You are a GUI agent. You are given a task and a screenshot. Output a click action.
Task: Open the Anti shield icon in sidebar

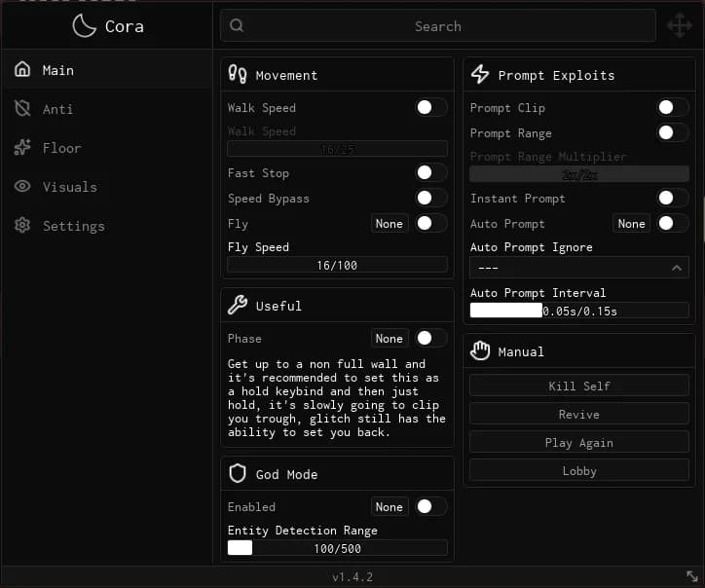click(x=22, y=108)
